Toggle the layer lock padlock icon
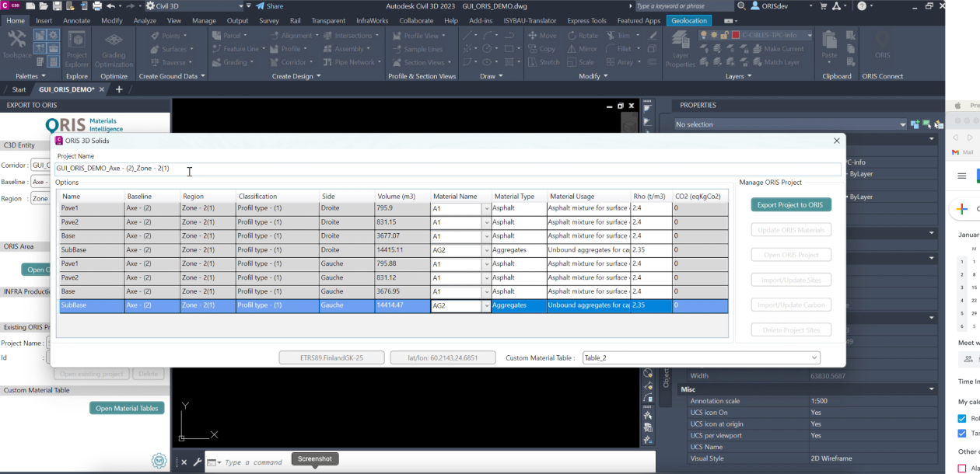Screen dimensions: 980x474 [x=724, y=35]
